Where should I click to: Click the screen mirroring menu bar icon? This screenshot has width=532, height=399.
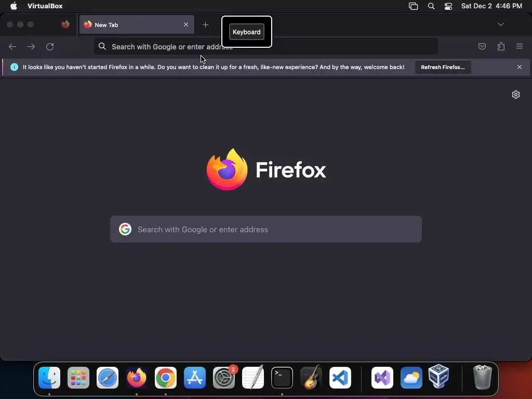point(413,6)
